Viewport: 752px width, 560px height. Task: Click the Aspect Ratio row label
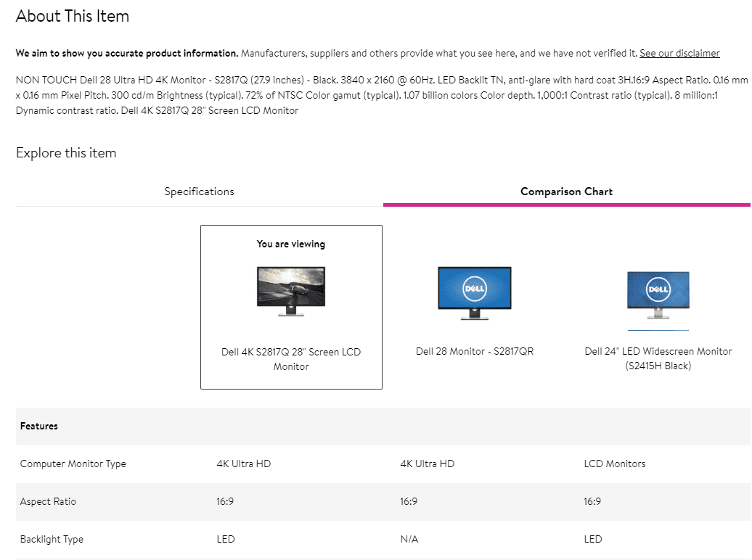click(48, 501)
